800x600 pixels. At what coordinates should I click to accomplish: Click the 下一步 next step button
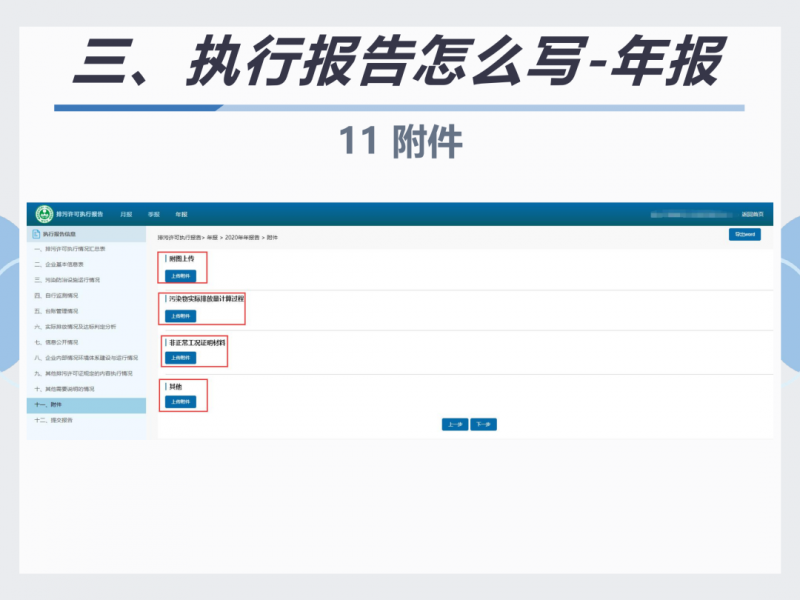pyautogui.click(x=484, y=424)
